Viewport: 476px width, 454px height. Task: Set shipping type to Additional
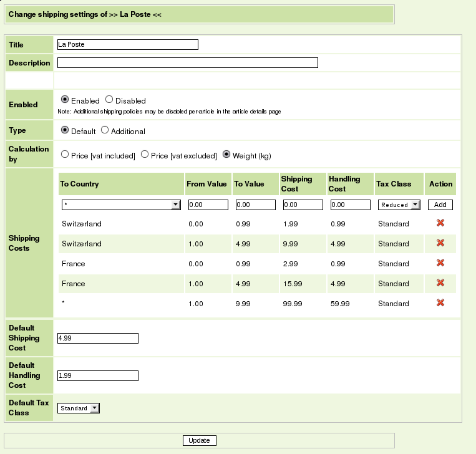coord(105,130)
